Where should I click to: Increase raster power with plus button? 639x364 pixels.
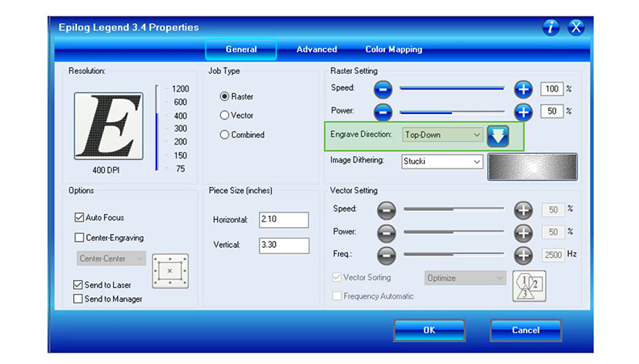pos(524,112)
